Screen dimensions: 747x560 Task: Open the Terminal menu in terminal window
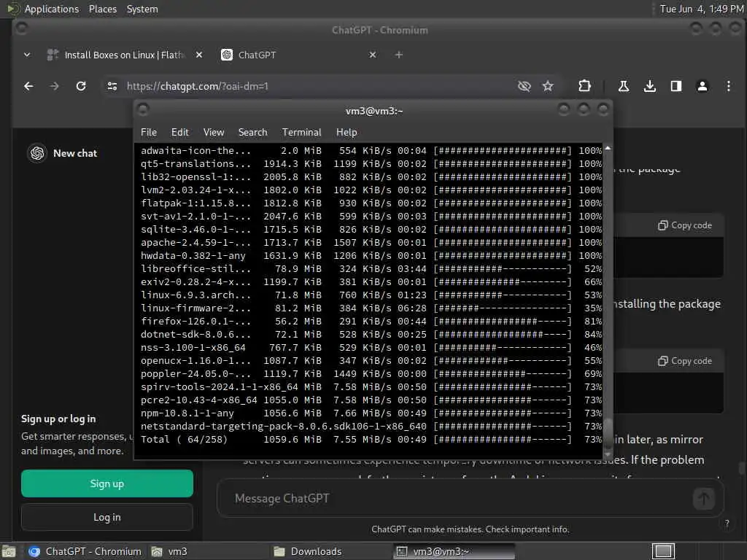click(301, 133)
